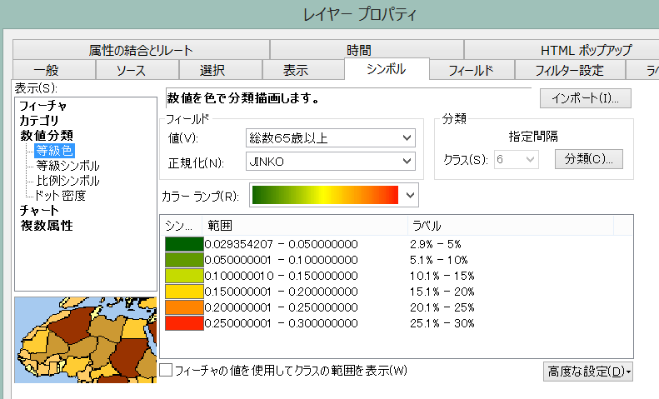Open the 属性の結合とリレート tab
The width and height of the screenshot is (659, 399).
(x=141, y=50)
